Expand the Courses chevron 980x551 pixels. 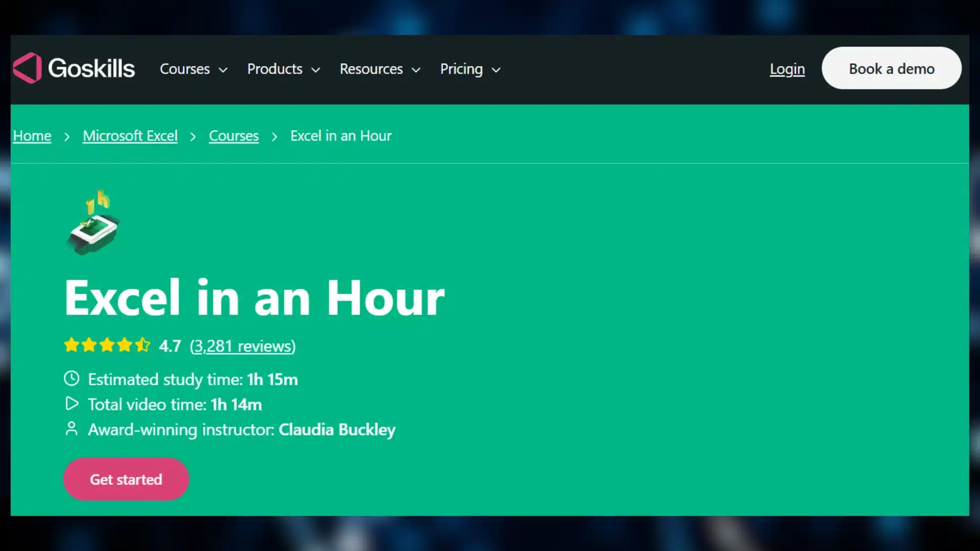coord(223,70)
